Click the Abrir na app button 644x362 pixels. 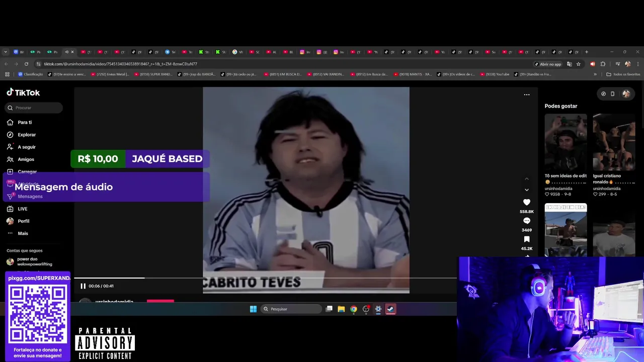coord(547,64)
